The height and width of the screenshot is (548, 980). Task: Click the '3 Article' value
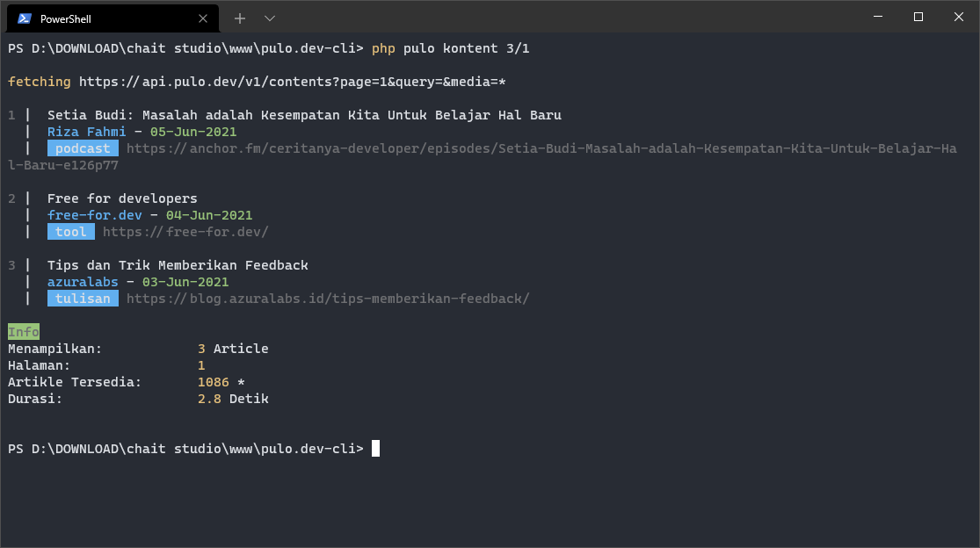click(x=233, y=349)
